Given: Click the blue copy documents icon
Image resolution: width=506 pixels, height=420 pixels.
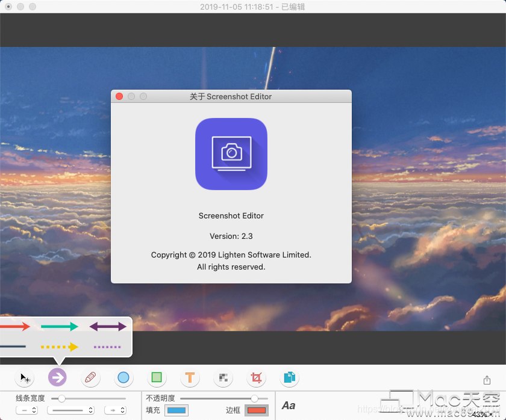Looking at the screenshot, I should pyautogui.click(x=290, y=377).
